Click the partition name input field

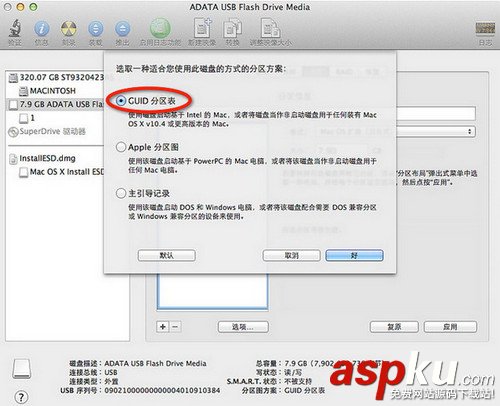(x=436, y=114)
